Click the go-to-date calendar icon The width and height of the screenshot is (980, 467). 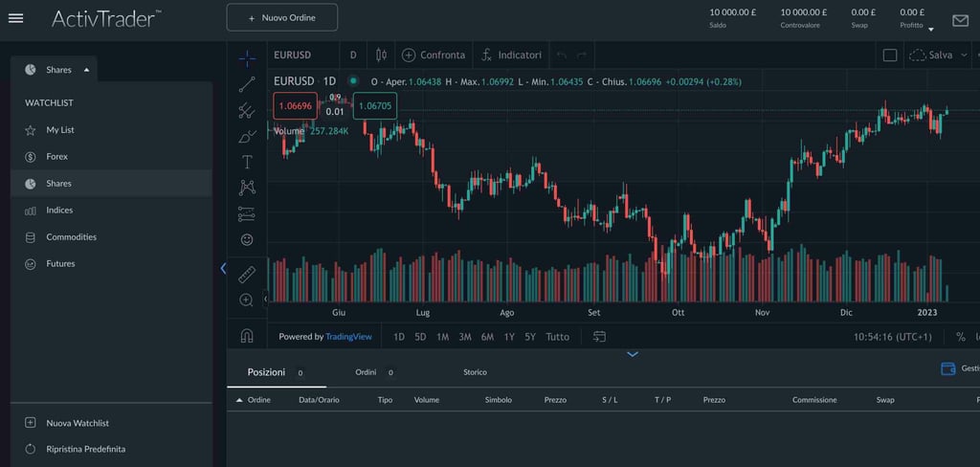599,337
